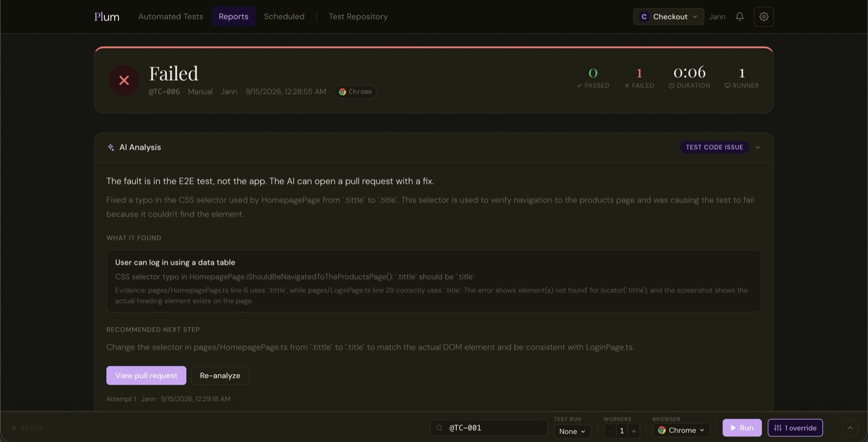The width and height of the screenshot is (868, 442).
Task: Click the Jann username in top bar
Action: click(717, 17)
